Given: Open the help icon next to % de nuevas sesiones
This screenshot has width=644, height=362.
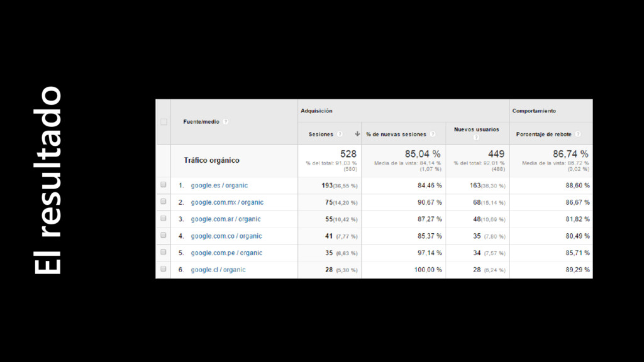Looking at the screenshot, I should point(433,134).
